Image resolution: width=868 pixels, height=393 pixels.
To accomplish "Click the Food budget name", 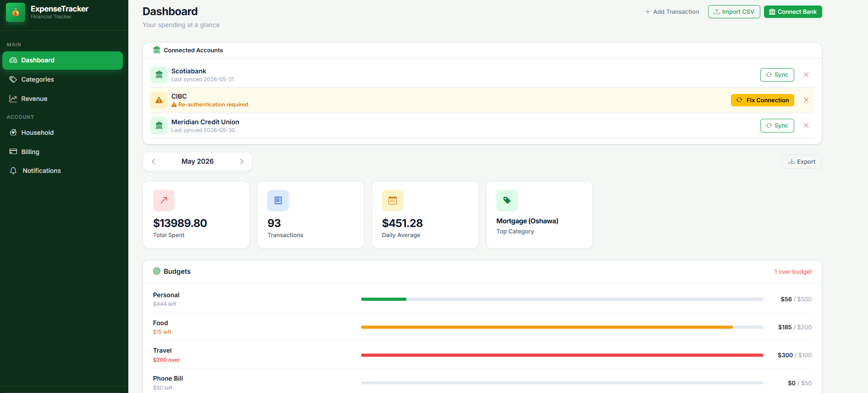I will point(160,323).
